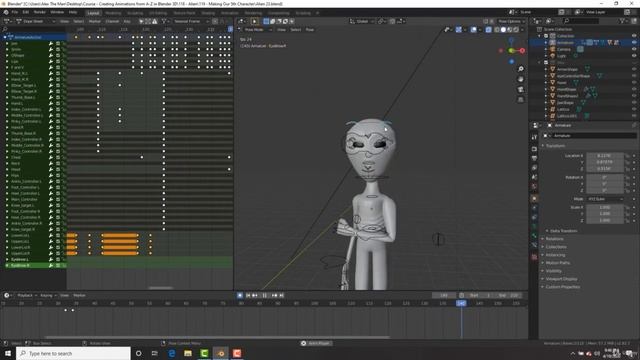Expand the Delta Transform section
This screenshot has width=640, height=360.
[564, 231]
